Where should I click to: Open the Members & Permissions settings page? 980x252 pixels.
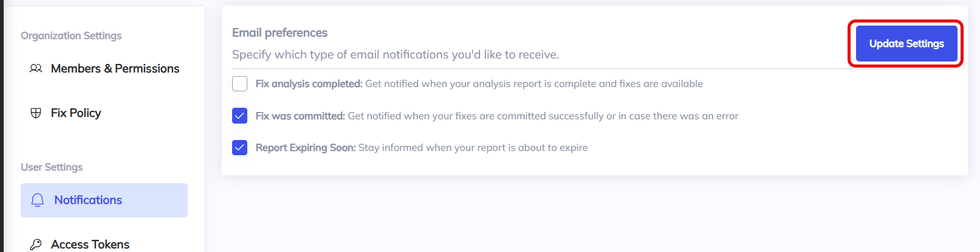coord(115,69)
